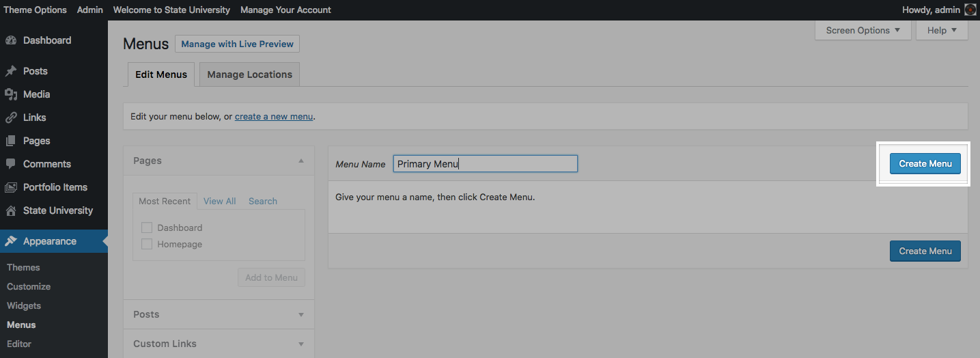Follow the create a new menu link
The width and height of the screenshot is (980, 358).
tap(274, 116)
